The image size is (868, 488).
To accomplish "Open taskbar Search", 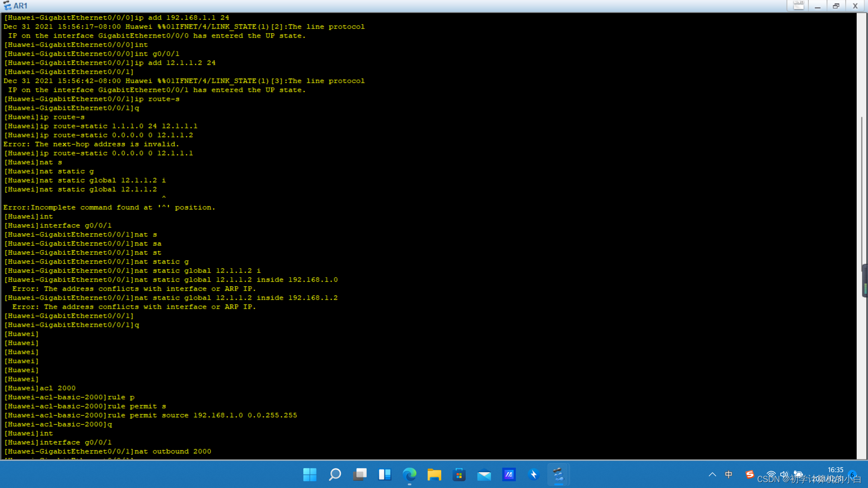I will coord(335,475).
